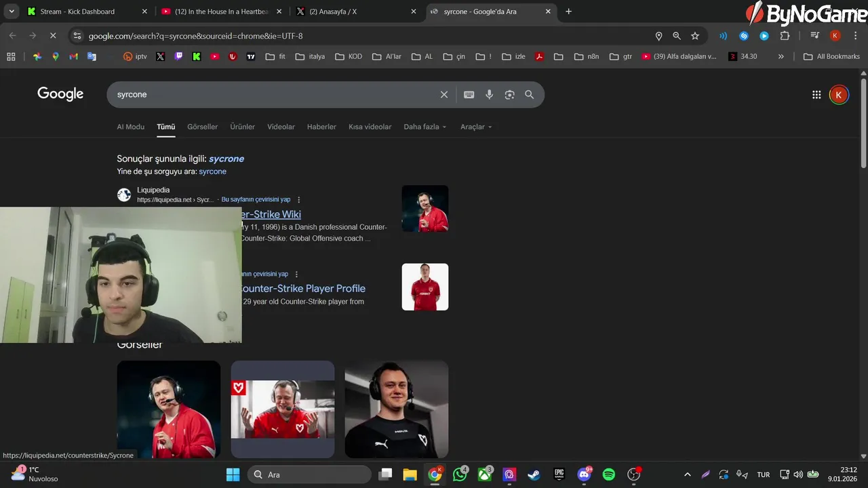868x488 pixels.
Task: Open File Explorer from taskbar
Action: pos(410,474)
